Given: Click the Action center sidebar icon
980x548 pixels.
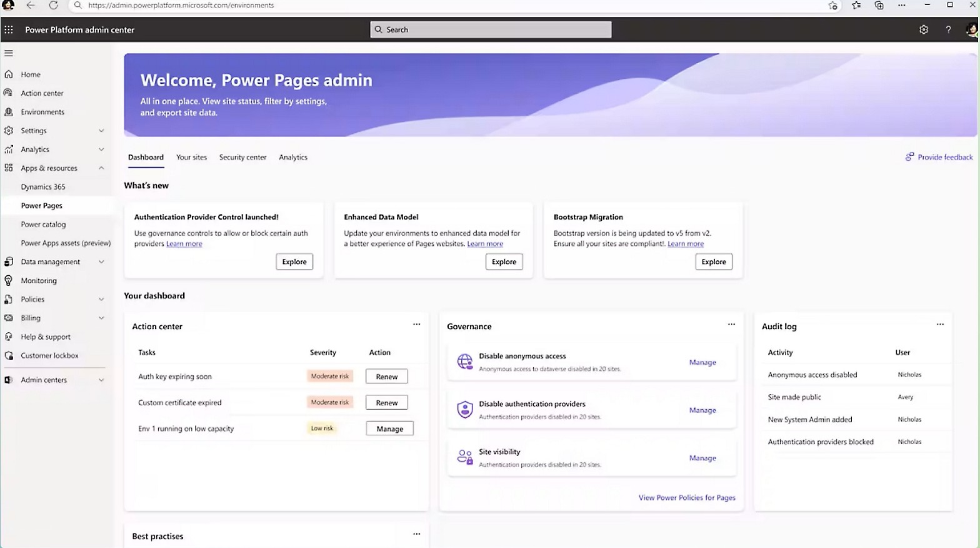Looking at the screenshot, I should [9, 93].
